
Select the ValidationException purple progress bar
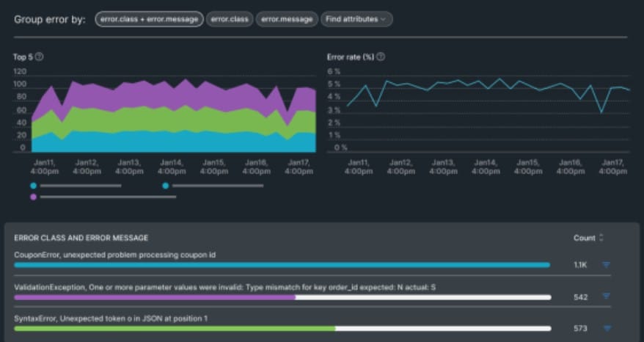[155, 297]
